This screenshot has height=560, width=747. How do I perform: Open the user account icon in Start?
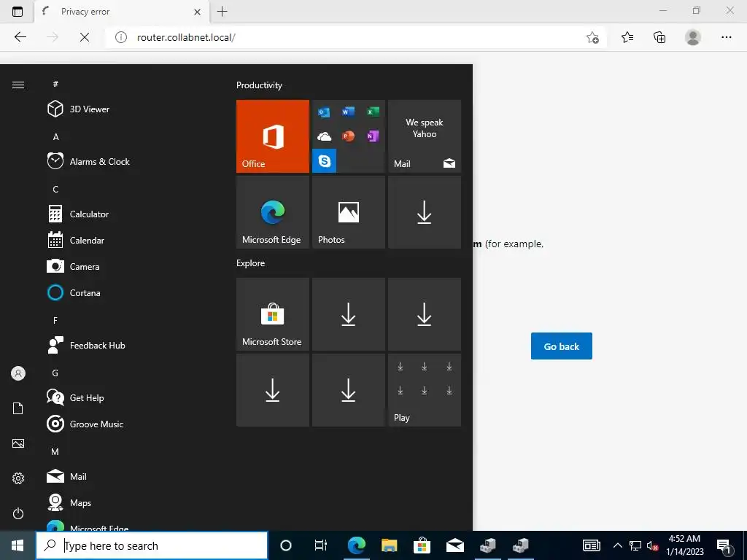(18, 373)
